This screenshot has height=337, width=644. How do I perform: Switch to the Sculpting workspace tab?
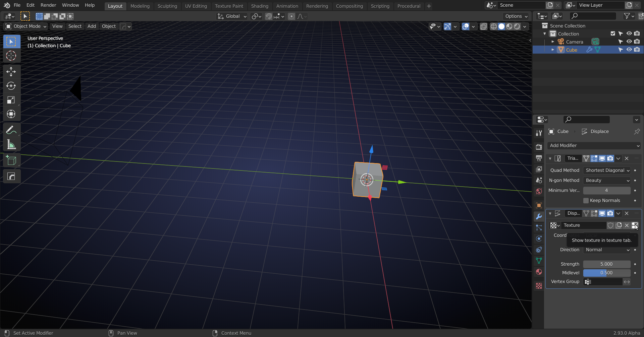tap(167, 6)
